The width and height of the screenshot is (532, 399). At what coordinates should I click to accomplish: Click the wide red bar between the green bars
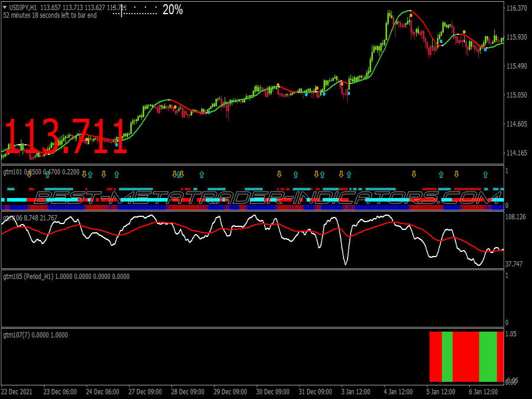tap(466, 356)
